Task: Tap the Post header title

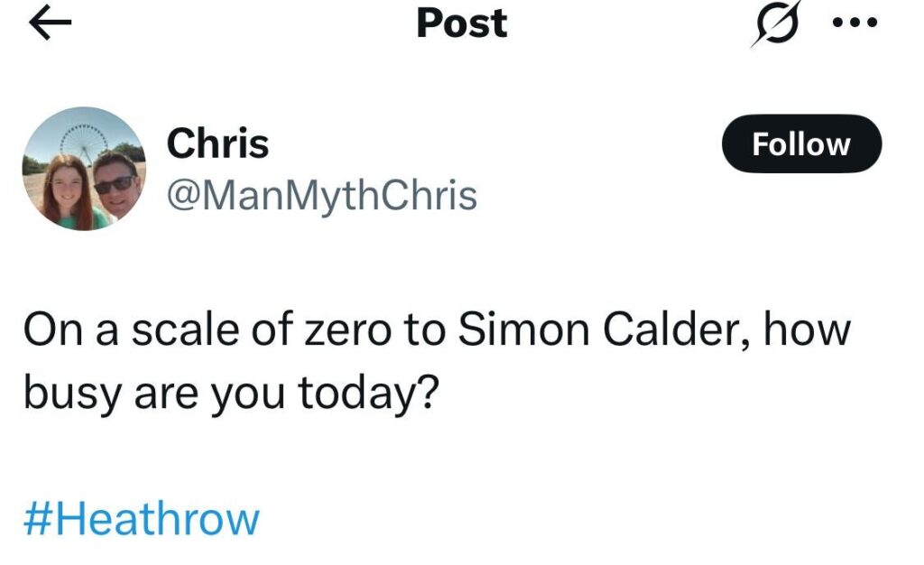Action: (x=461, y=23)
